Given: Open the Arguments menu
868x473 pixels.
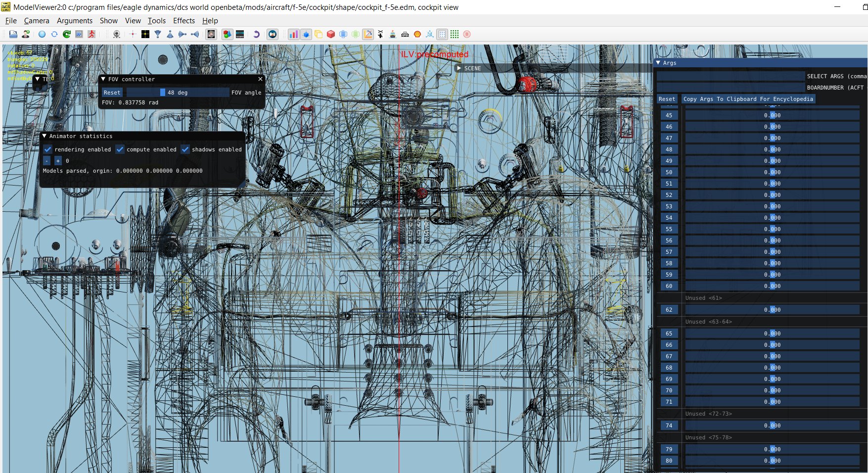Looking at the screenshot, I should pyautogui.click(x=75, y=20).
